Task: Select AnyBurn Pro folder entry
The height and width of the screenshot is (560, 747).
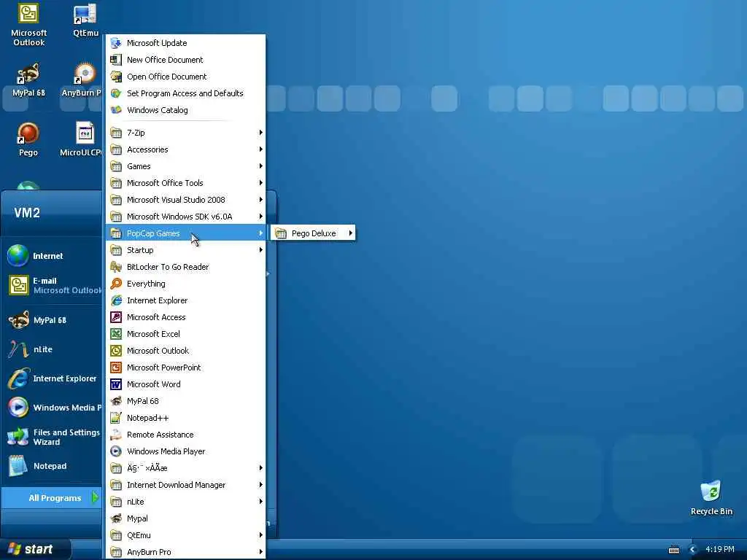Action: pos(186,552)
